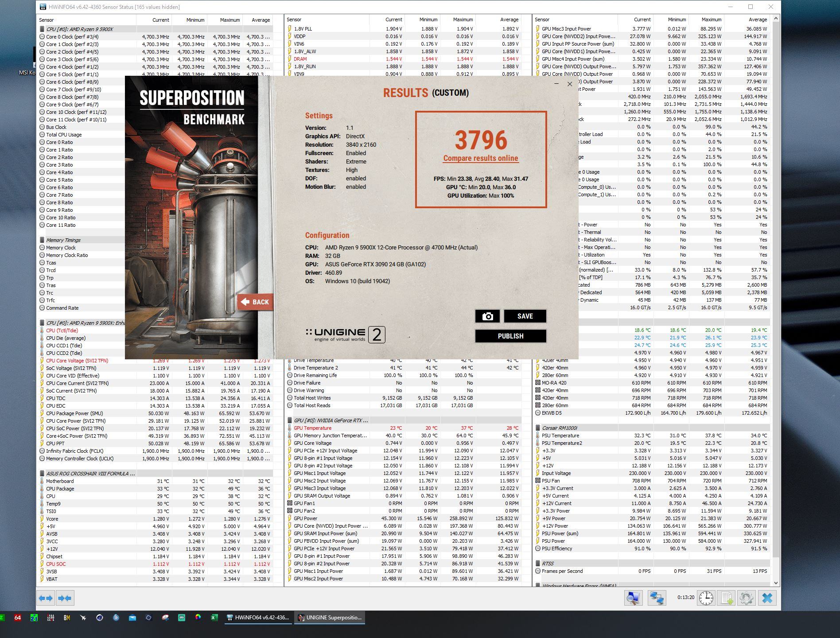
Task: Select the 'EKWB D5' flow row
Action: (652, 413)
